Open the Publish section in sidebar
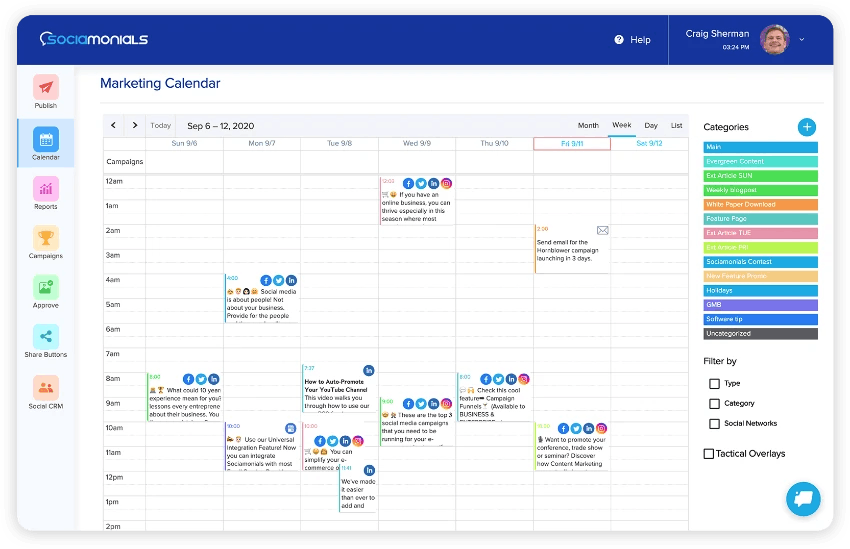Image resolution: width=850 pixels, height=549 pixels. click(46, 87)
